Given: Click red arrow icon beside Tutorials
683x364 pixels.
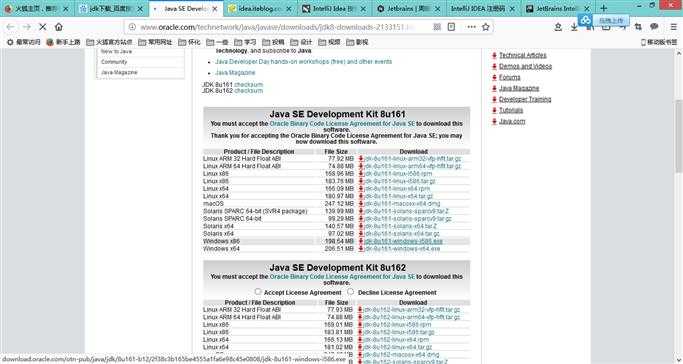Looking at the screenshot, I should point(494,111).
